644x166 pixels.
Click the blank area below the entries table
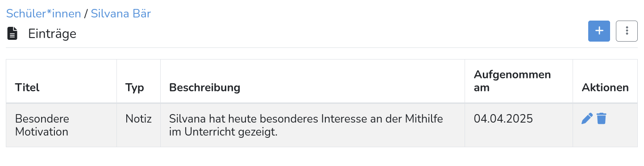pos(322,157)
